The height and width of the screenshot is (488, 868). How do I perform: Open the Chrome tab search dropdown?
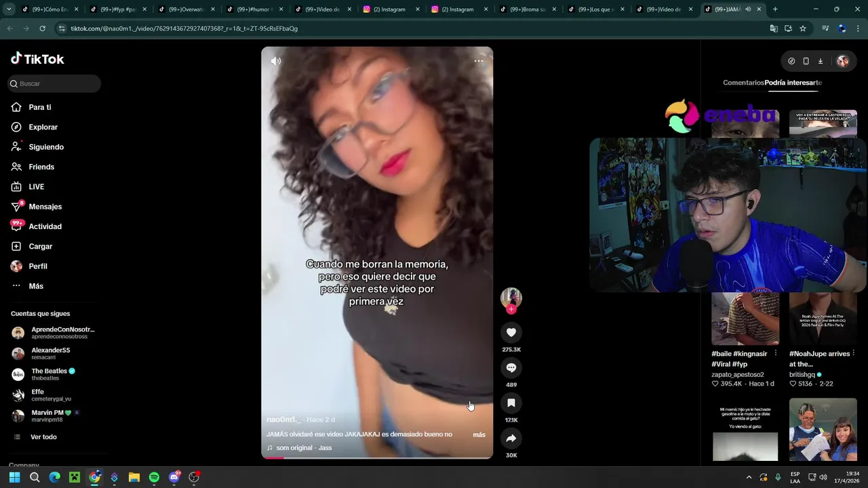(9, 9)
